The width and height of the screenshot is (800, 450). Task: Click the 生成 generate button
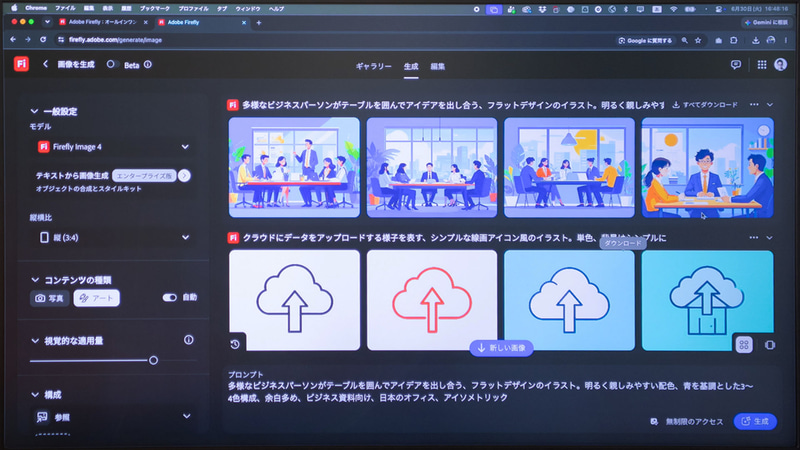[x=755, y=421]
